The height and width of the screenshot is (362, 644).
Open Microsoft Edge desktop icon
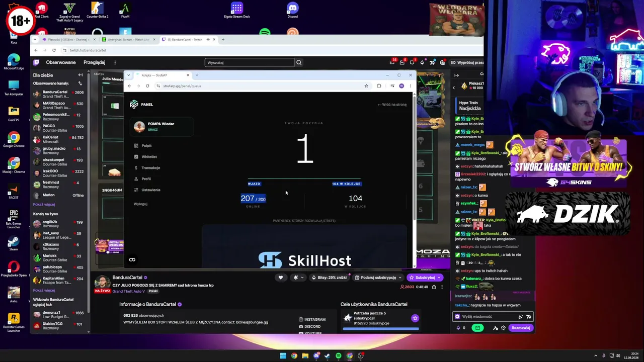(14, 61)
